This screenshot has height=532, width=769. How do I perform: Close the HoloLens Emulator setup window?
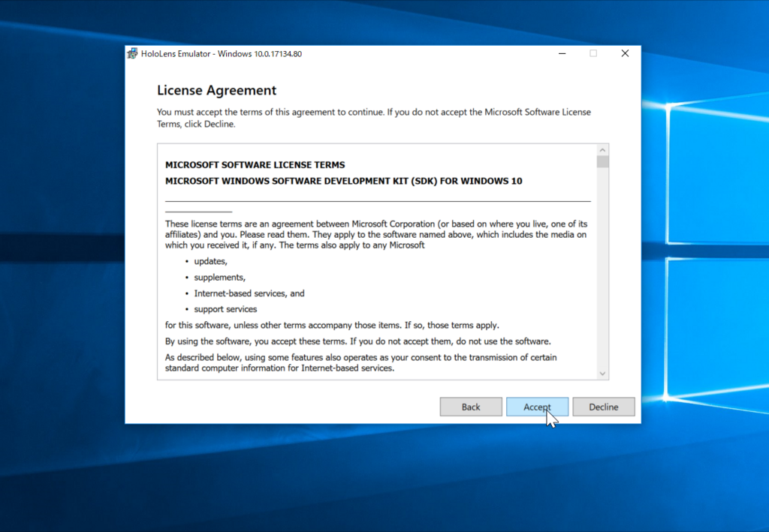(x=625, y=53)
